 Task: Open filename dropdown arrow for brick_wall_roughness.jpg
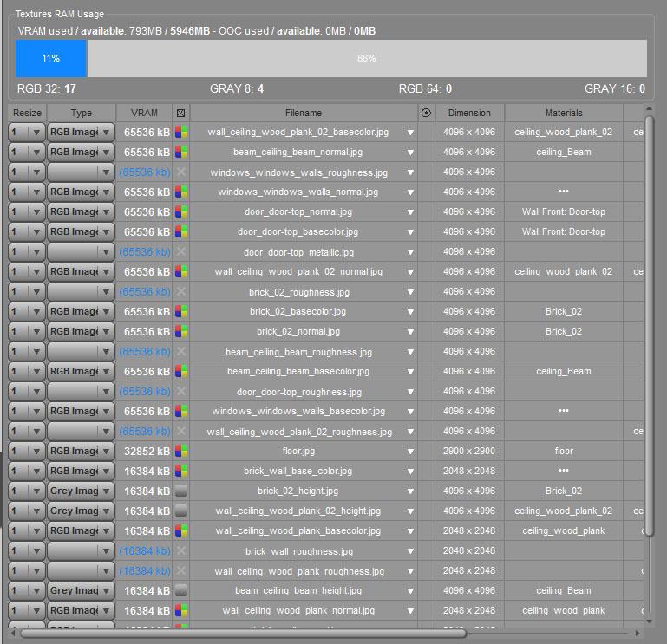410,551
